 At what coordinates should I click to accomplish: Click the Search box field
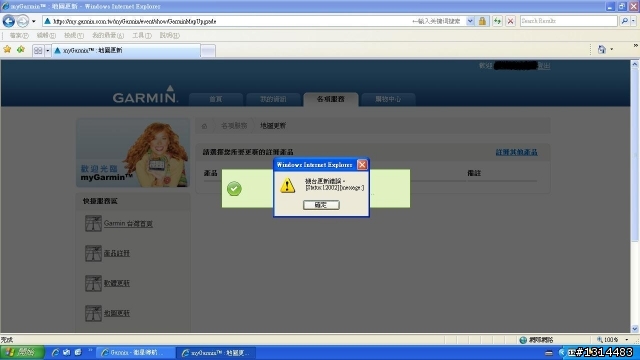click(x=568, y=21)
